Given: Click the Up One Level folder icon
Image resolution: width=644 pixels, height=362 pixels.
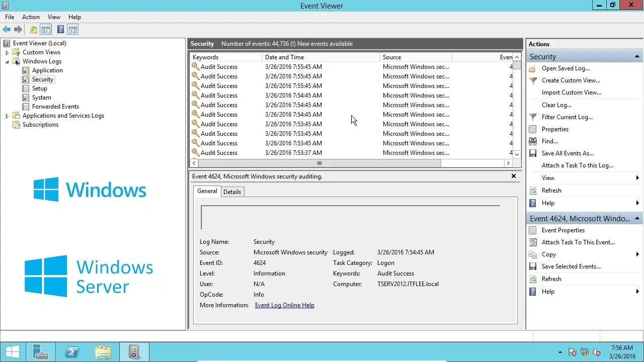Looking at the screenshot, I should pyautogui.click(x=33, y=30).
